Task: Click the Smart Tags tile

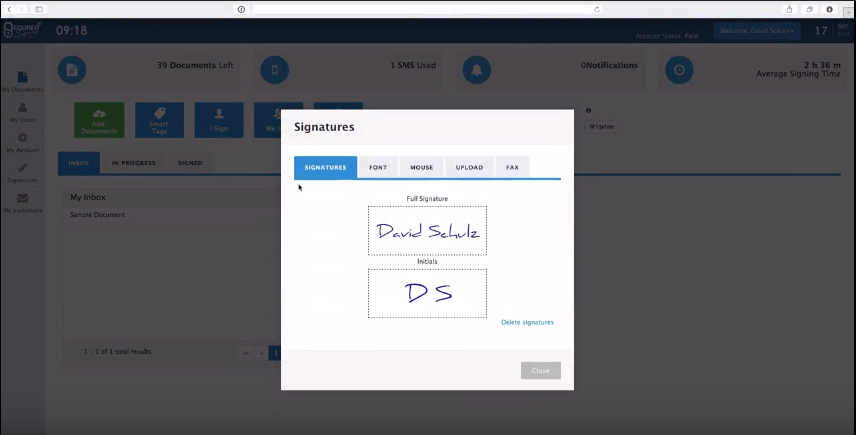Action: pyautogui.click(x=159, y=120)
